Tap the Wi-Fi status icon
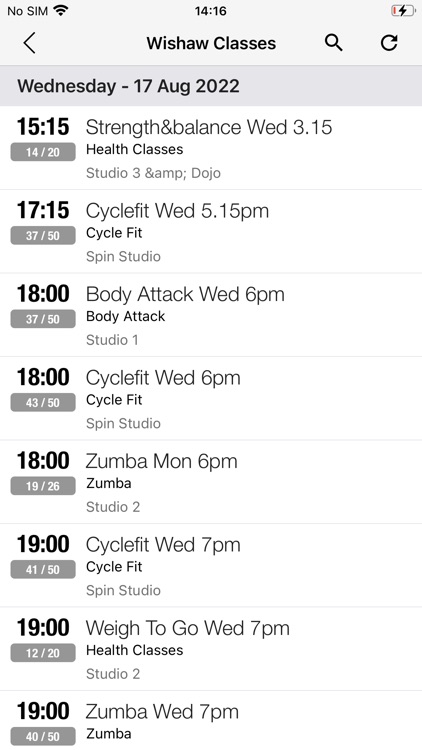422x750 pixels. [60, 11]
